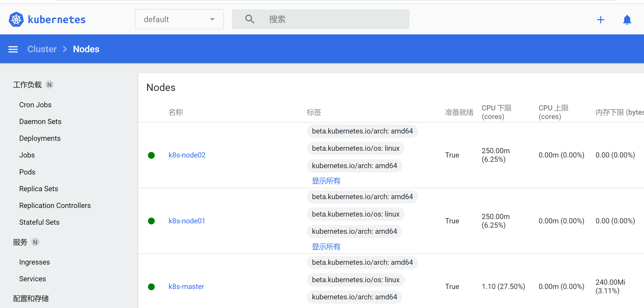Click the Cluster breadcrumb link

tap(42, 49)
